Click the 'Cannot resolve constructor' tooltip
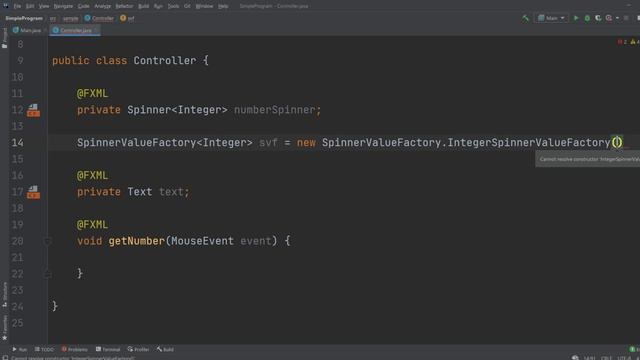The image size is (640, 360). coord(588,159)
